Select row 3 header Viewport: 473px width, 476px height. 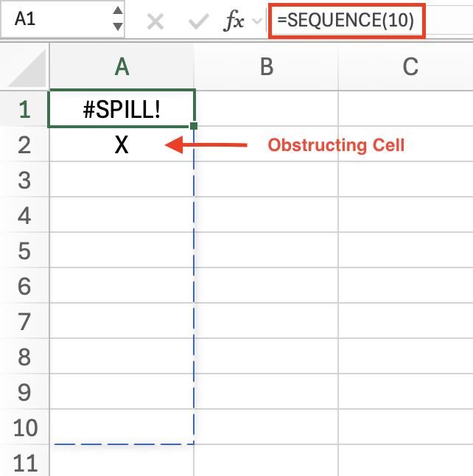click(x=24, y=179)
